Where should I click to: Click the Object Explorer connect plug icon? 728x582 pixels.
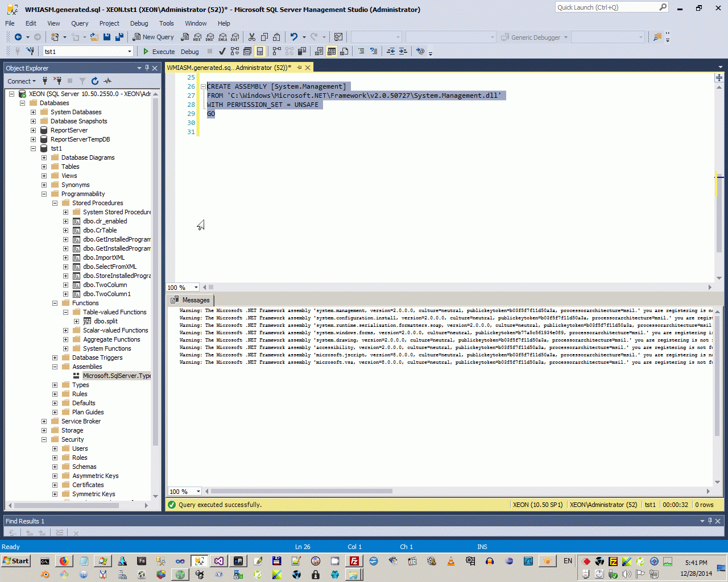[x=45, y=81]
